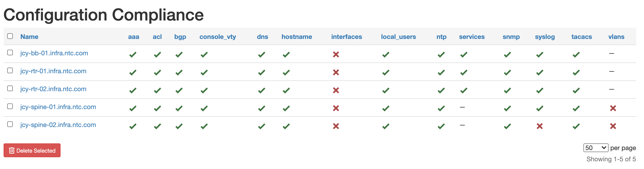Click the services check mark for jcy-rtr-02

pyautogui.click(x=464, y=90)
